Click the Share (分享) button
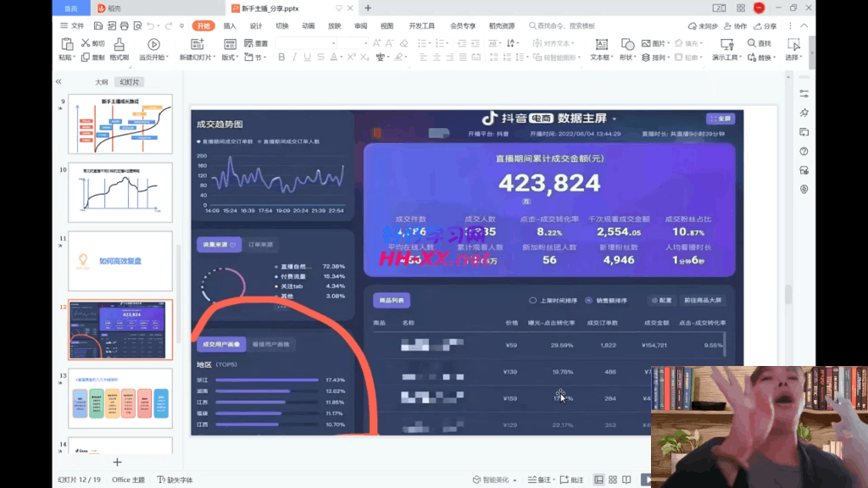The width and height of the screenshot is (868, 488). click(765, 26)
